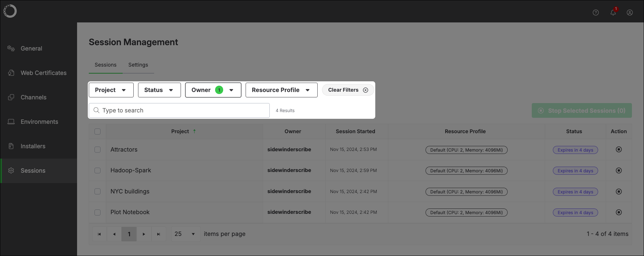Viewport: 644px width, 256px height.
Task: Click the stop icon for Attractors session
Action: [619, 150]
